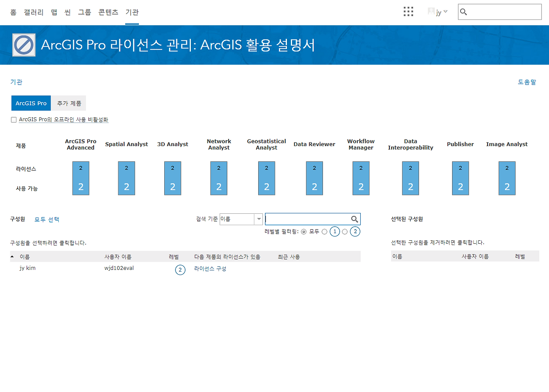Select the 모두 level filter radio button
This screenshot has height=392, width=549.
tap(304, 232)
